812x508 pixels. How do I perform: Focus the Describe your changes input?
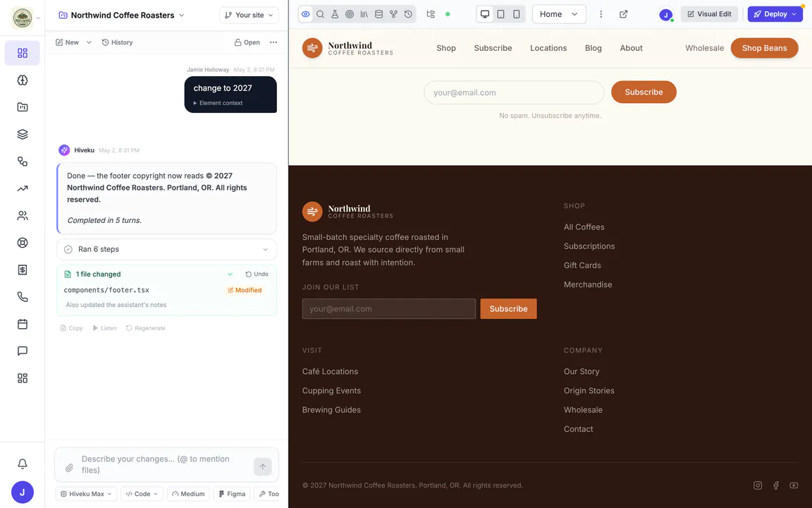(163, 464)
